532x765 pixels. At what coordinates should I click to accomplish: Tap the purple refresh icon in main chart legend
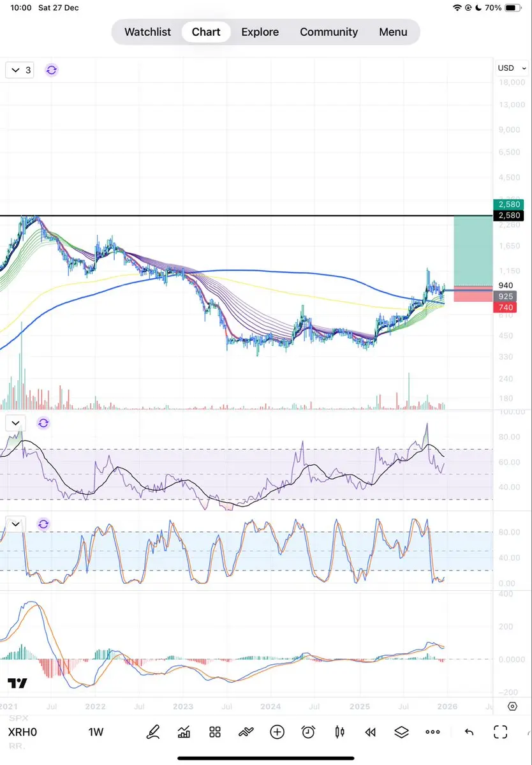coord(51,70)
